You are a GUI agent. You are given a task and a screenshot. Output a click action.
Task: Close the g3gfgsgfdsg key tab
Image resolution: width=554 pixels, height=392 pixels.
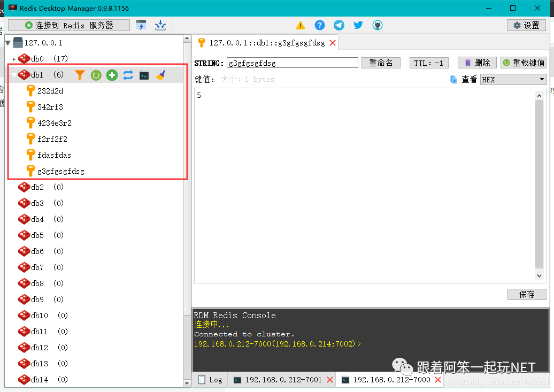tap(333, 43)
